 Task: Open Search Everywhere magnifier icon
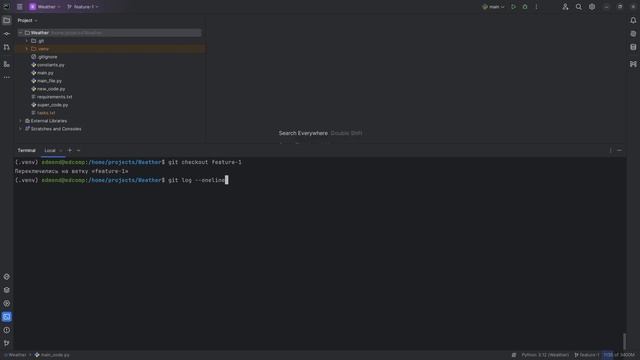pos(579,7)
